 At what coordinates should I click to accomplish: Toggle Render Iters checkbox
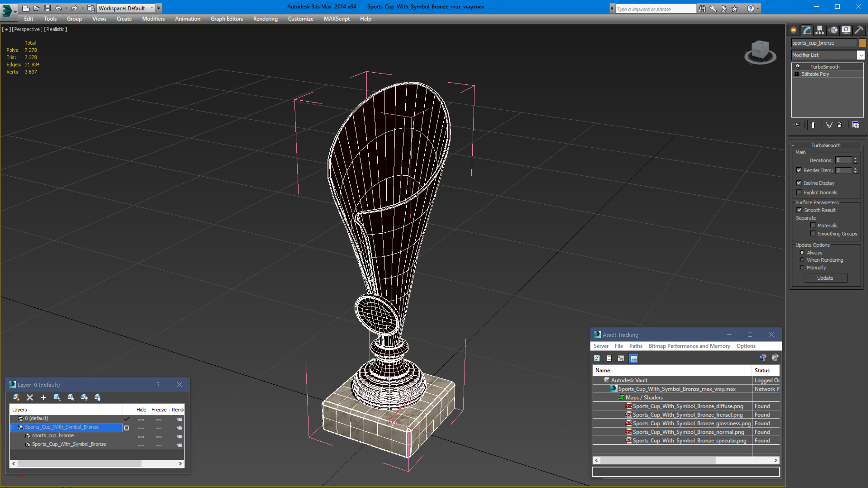coord(799,170)
